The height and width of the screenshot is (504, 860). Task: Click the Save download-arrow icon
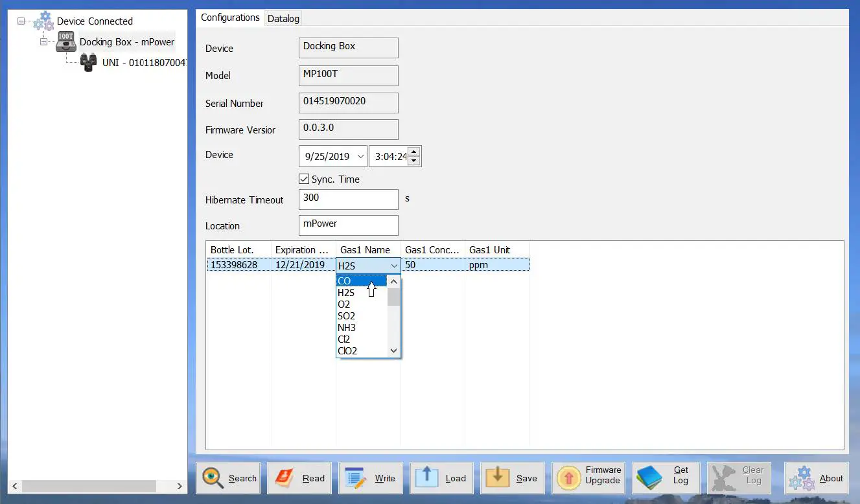tap(497, 477)
